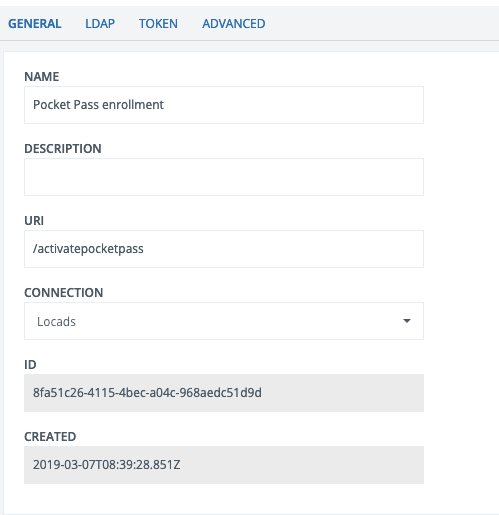Click the CONNECTION label
499x515 pixels.
click(x=64, y=293)
